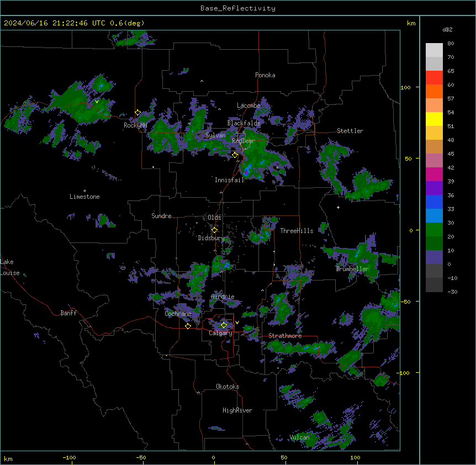Select the Sundre label

tap(161, 216)
